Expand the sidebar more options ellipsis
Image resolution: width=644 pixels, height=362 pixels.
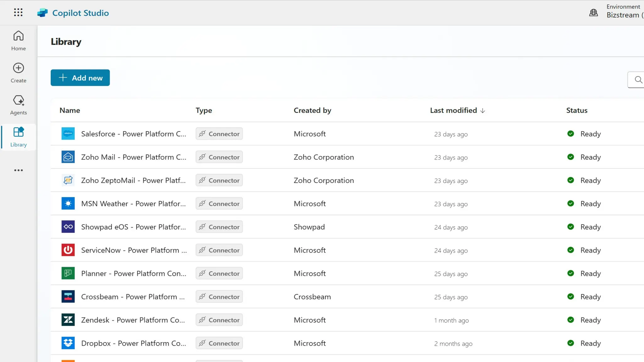point(19,170)
